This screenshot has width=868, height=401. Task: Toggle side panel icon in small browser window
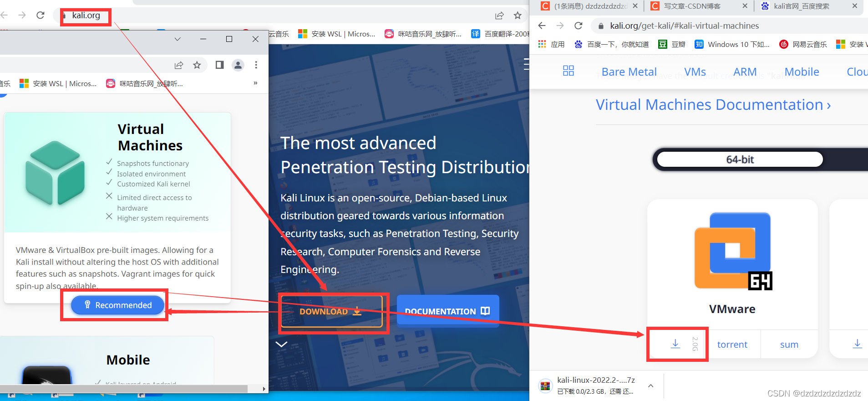[x=219, y=65]
